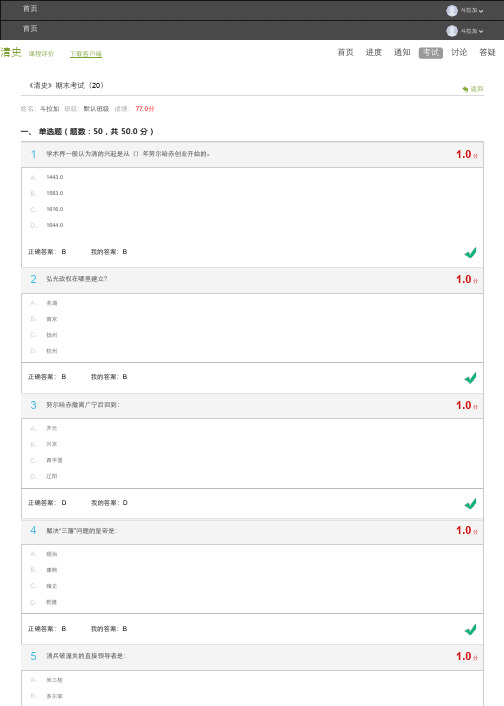The image size is (504, 706).
Task: Open the 讨论 tab
Action: point(459,53)
